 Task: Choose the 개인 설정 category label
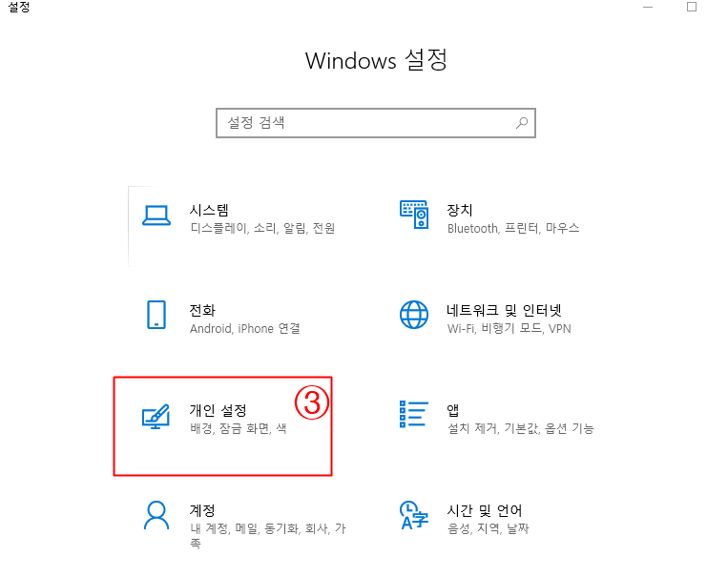pos(218,410)
